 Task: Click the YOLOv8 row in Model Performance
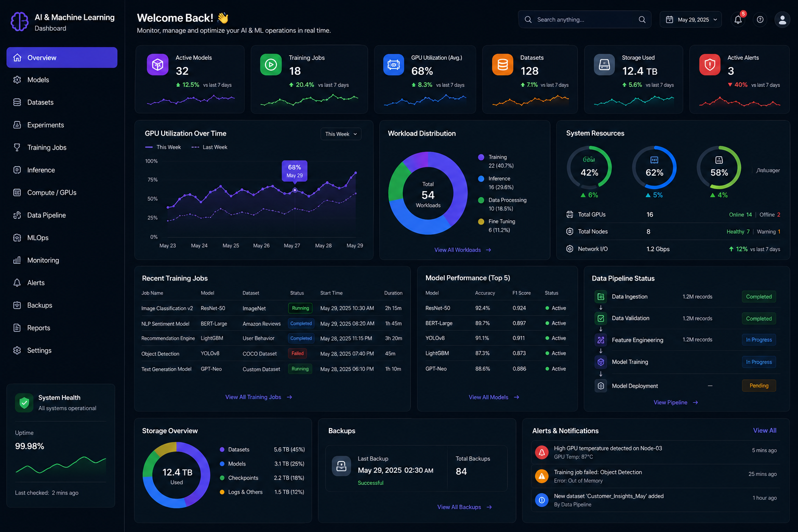[x=497, y=338]
